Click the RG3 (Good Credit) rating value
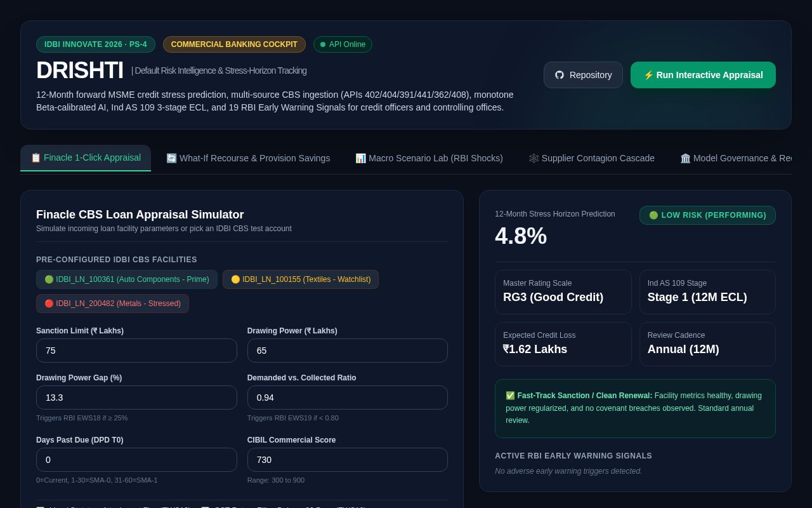Viewport: 812px width, 508px height. 553,297
